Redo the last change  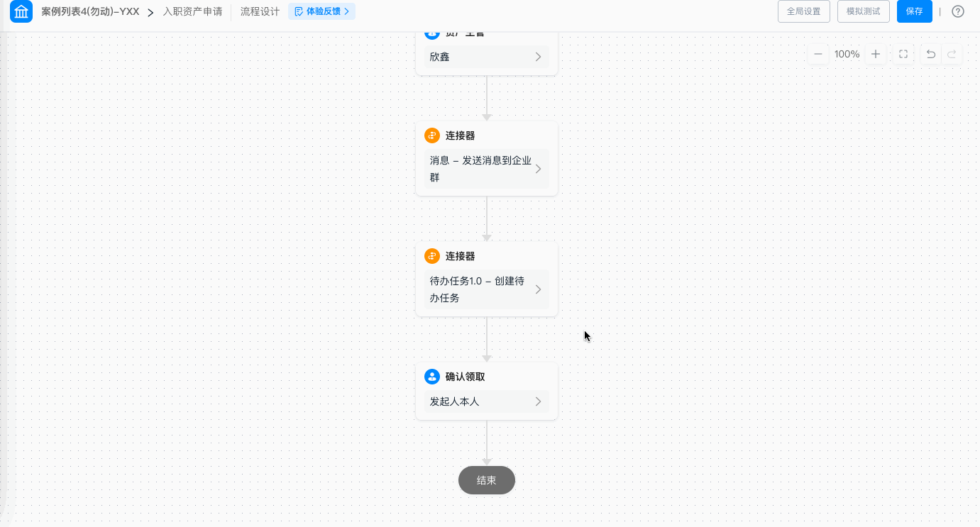coord(952,54)
